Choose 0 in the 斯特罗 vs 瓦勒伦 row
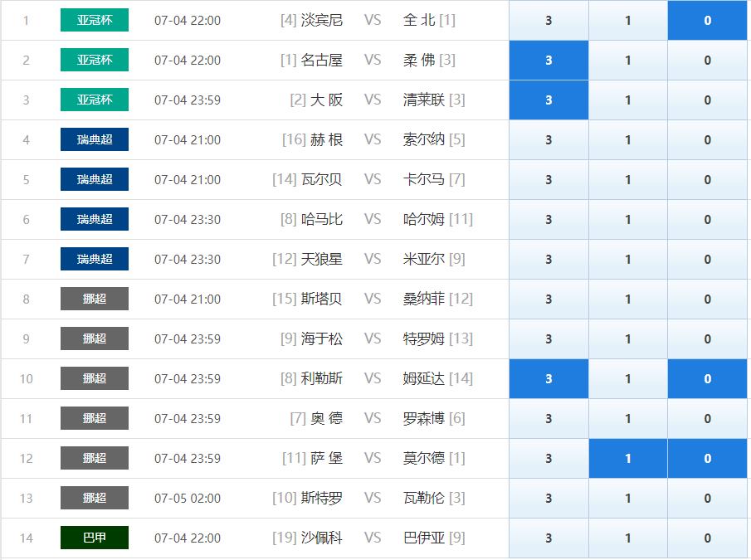This screenshot has height=560, width=751. point(707,498)
